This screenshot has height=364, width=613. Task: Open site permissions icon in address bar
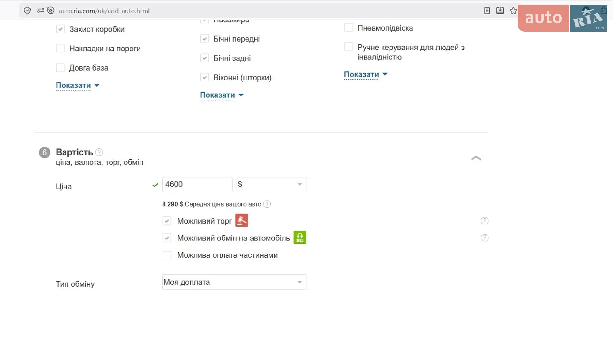[41, 11]
